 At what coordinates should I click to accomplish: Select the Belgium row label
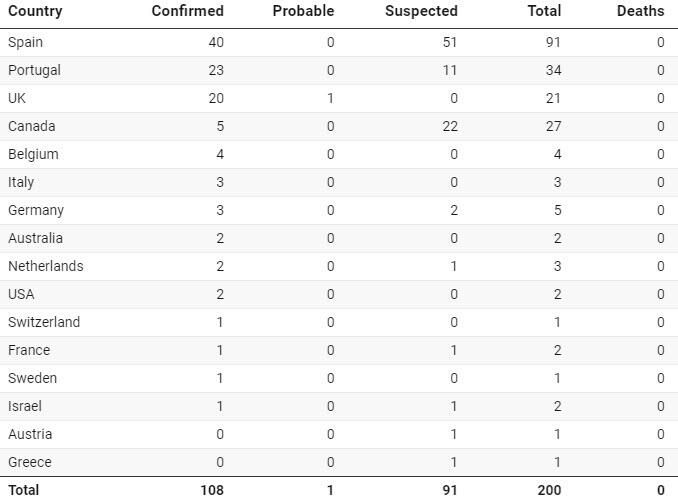33,154
